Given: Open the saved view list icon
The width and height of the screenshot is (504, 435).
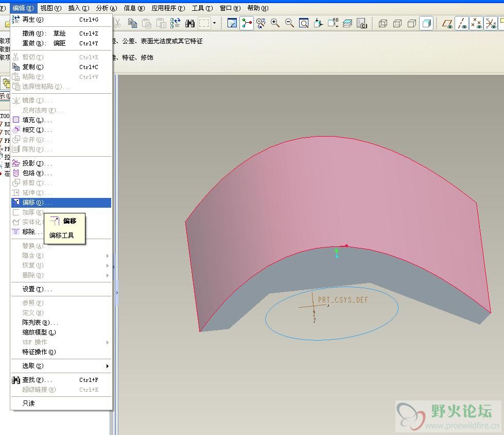Looking at the screenshot, I should (x=333, y=23).
